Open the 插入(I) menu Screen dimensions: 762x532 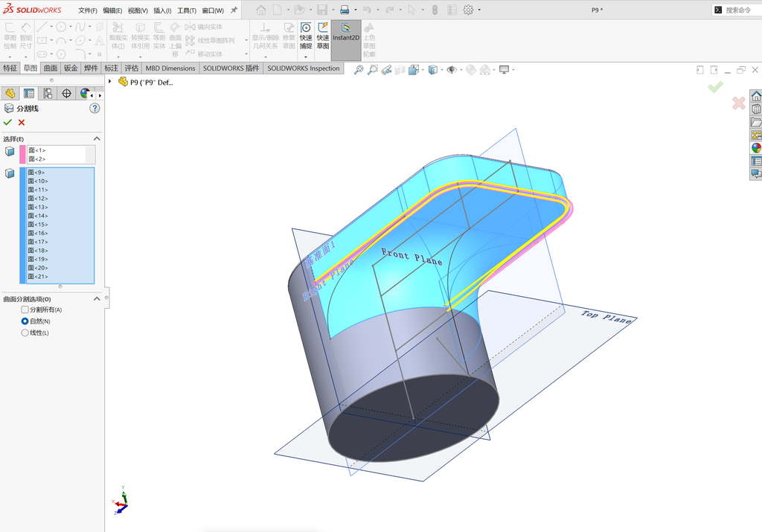162,10
